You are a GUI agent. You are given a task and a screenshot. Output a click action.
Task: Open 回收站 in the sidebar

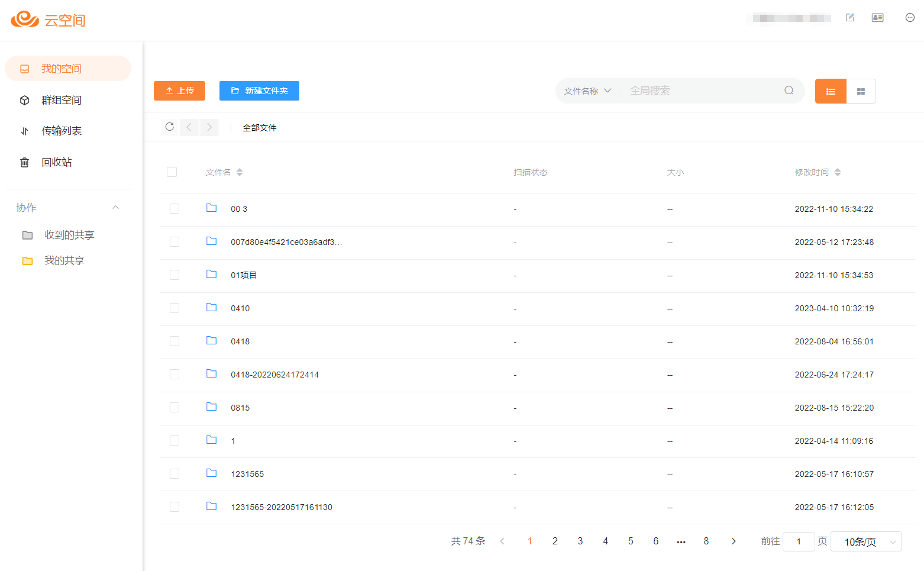point(57,162)
